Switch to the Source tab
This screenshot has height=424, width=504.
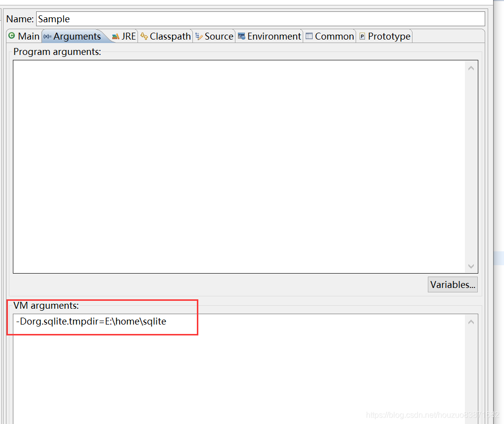[x=214, y=36]
